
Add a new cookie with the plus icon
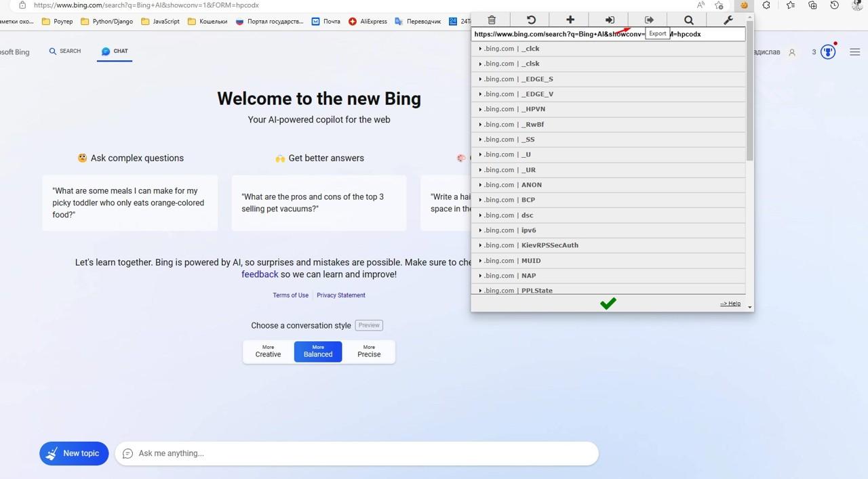[x=570, y=20]
